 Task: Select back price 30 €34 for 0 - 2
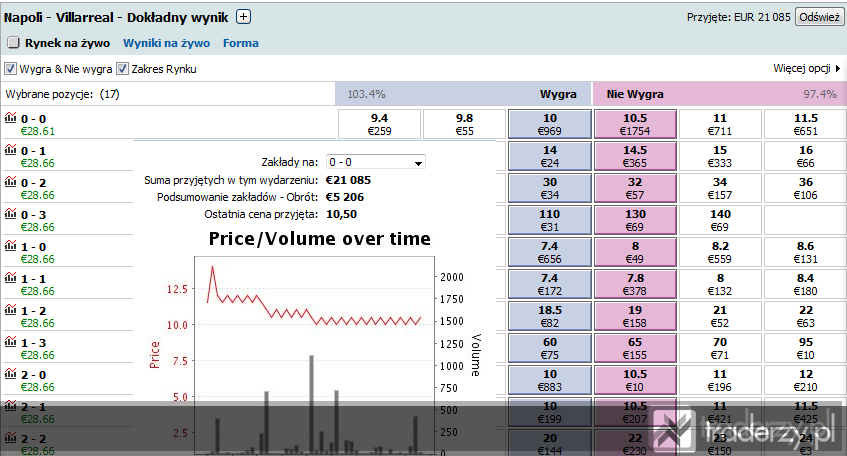pos(550,188)
